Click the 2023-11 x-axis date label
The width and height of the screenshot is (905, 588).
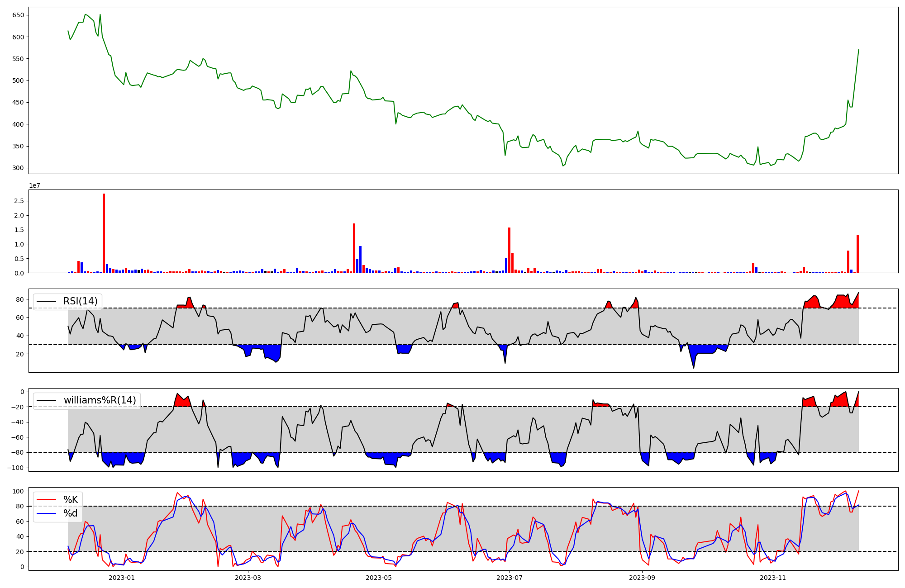point(773,578)
